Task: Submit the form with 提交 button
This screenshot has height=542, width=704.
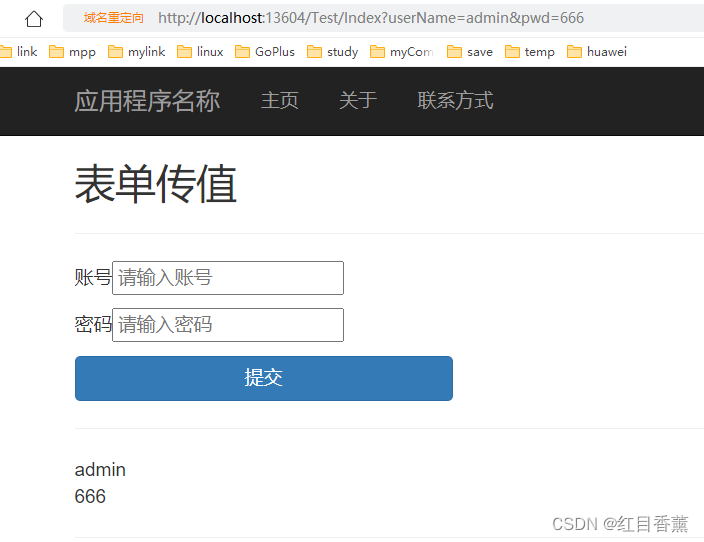Action: click(264, 378)
